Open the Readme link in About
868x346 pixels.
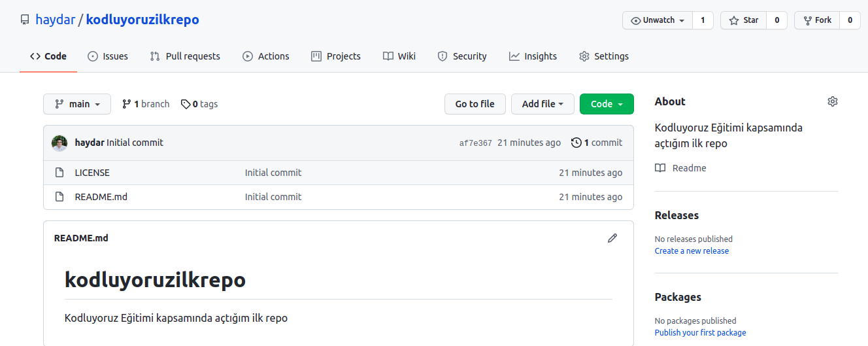click(690, 168)
